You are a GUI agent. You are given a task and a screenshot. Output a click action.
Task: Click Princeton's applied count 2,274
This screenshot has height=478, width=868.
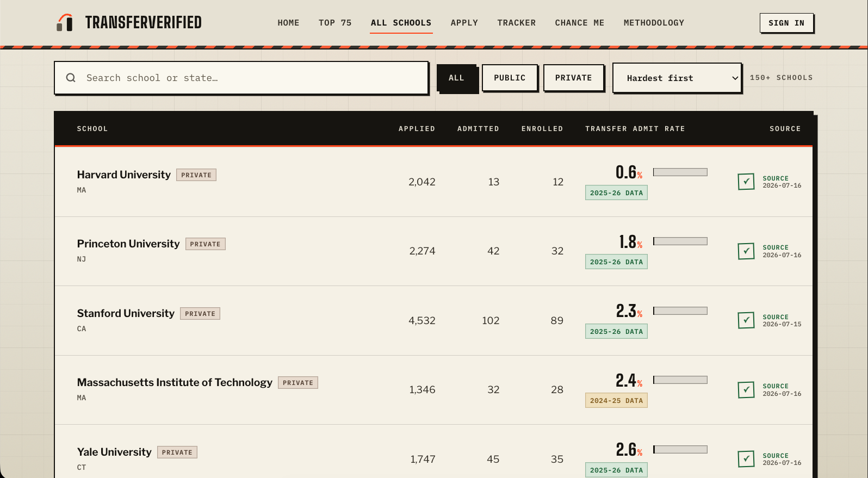pyautogui.click(x=423, y=251)
